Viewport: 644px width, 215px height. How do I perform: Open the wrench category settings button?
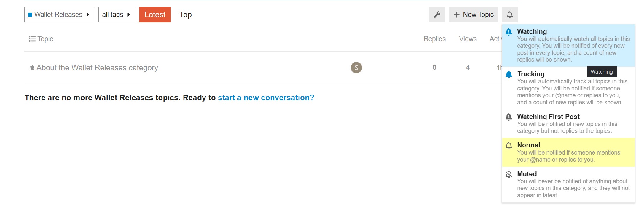[437, 15]
